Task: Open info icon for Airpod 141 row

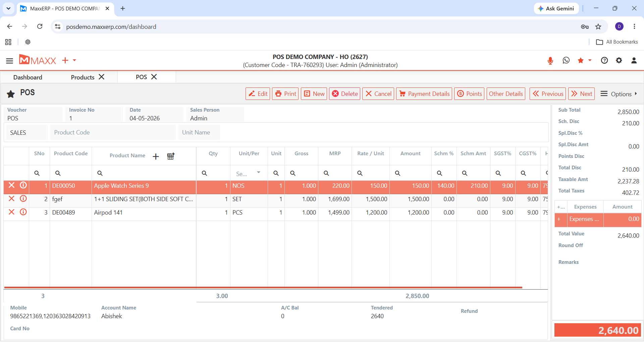Action: coord(23,212)
